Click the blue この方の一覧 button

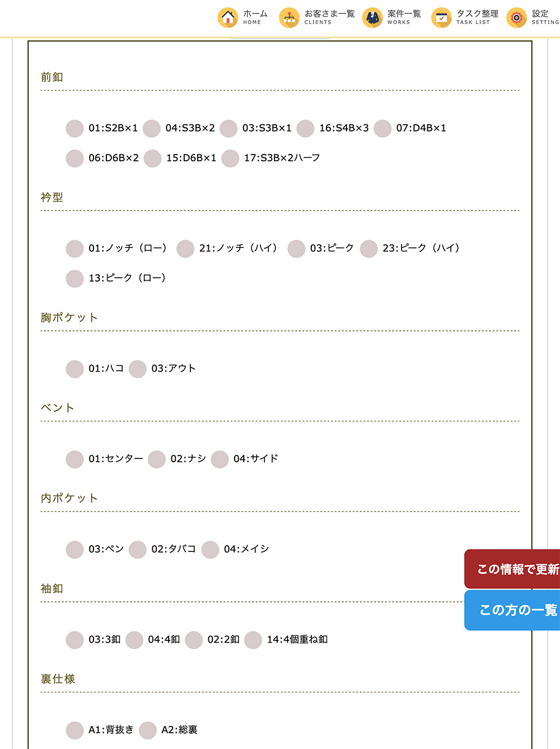pos(512,610)
